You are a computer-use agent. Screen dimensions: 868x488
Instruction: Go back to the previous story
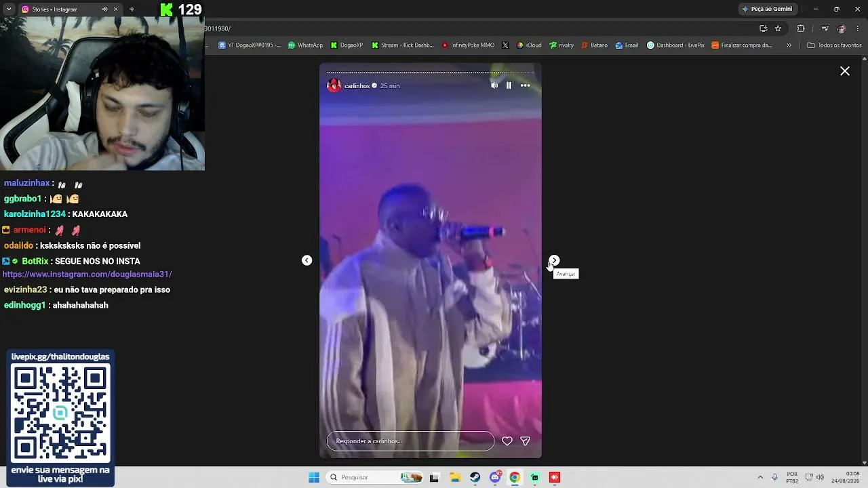pos(307,260)
